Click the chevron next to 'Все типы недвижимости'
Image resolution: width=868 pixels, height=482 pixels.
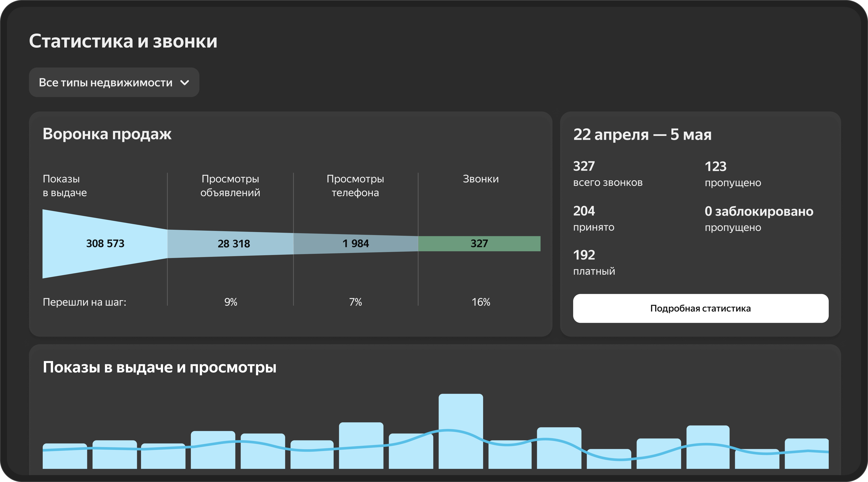point(185,83)
